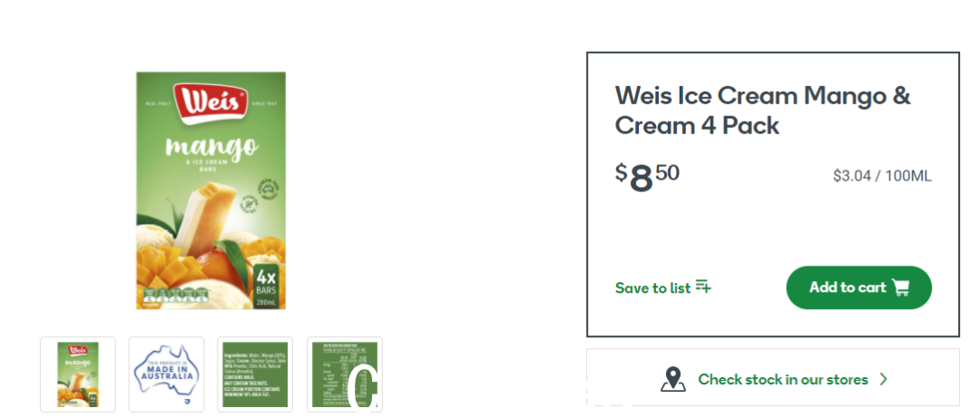The width and height of the screenshot is (980, 418).
Task: Click the mango script text on the pack
Action: (211, 147)
